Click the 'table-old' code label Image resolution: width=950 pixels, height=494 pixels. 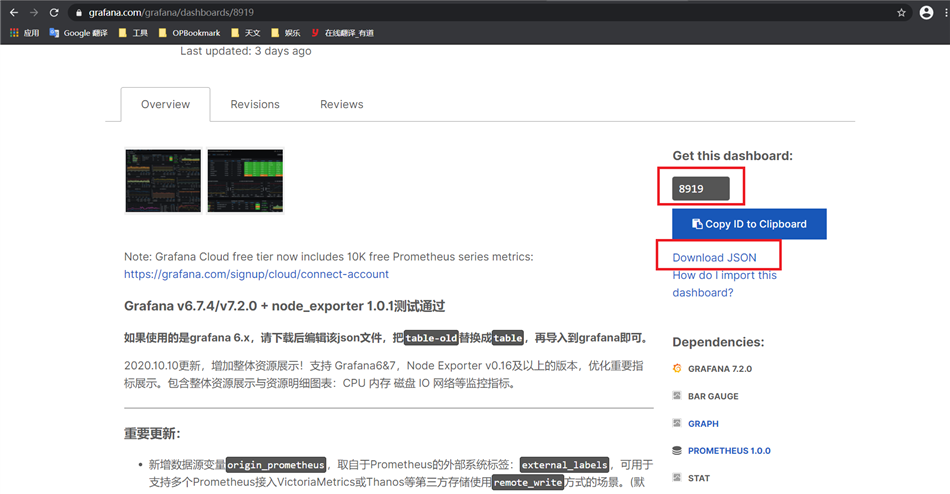click(431, 338)
